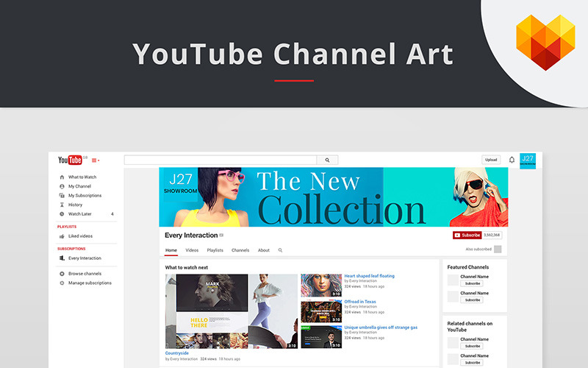Subscribe to first Related channels entry
This screenshot has height=368, width=588.
[x=472, y=346]
